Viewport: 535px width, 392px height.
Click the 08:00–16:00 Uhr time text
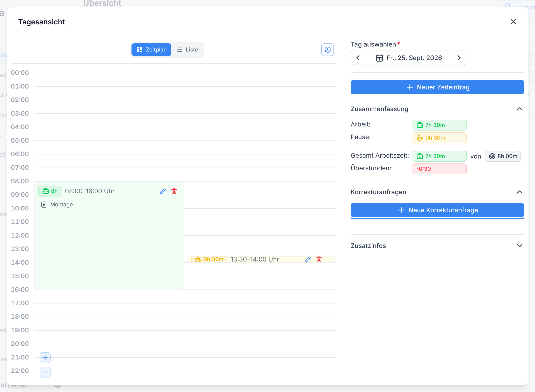pos(90,191)
